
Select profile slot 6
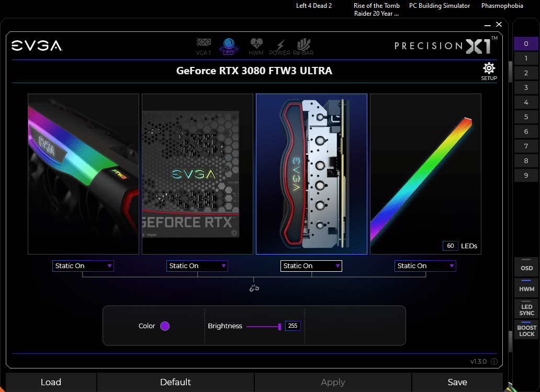526,131
